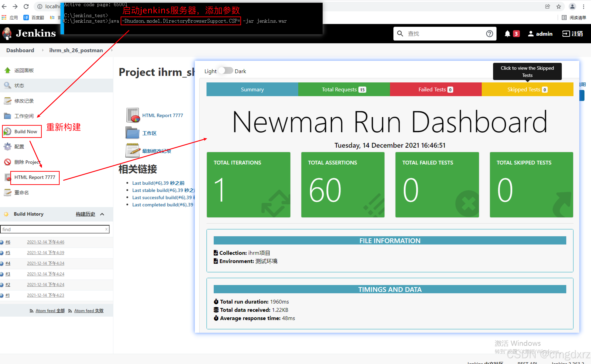Screen dimensions: 591x364
Task: Open Chrome three-dot menu
Action: (584, 7)
